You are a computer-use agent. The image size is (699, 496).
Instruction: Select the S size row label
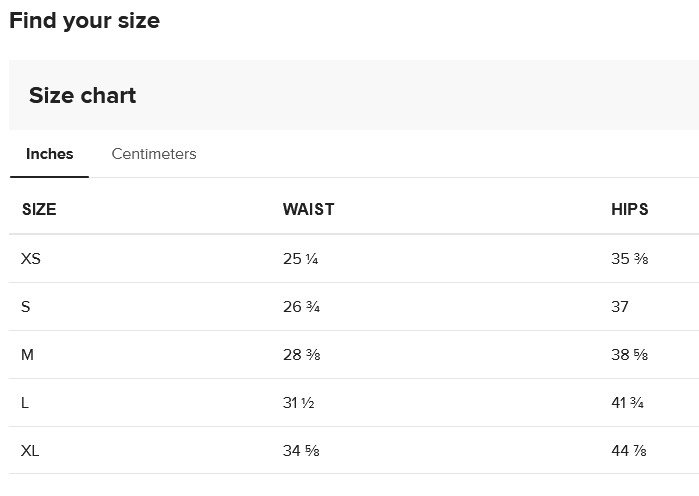pyautogui.click(x=26, y=307)
